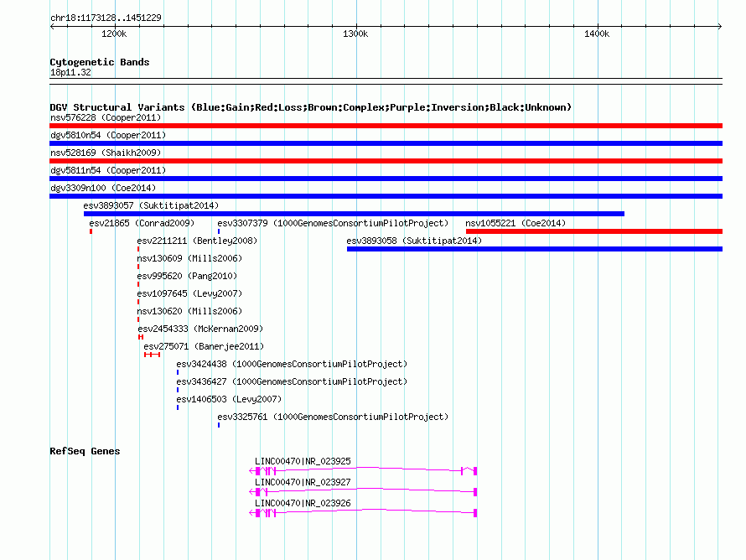Click the RefSeq Genes track title
Image resolution: width=746 pixels, height=560 pixels.
pos(85,451)
